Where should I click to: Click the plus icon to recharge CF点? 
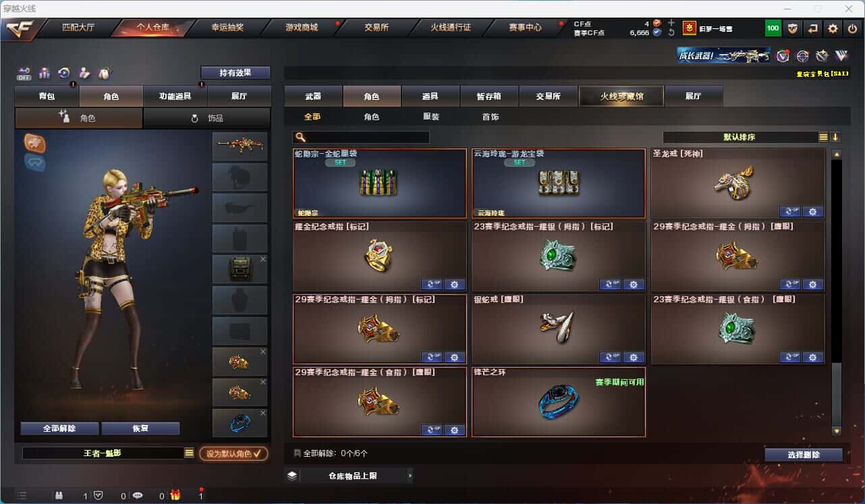[x=671, y=23]
